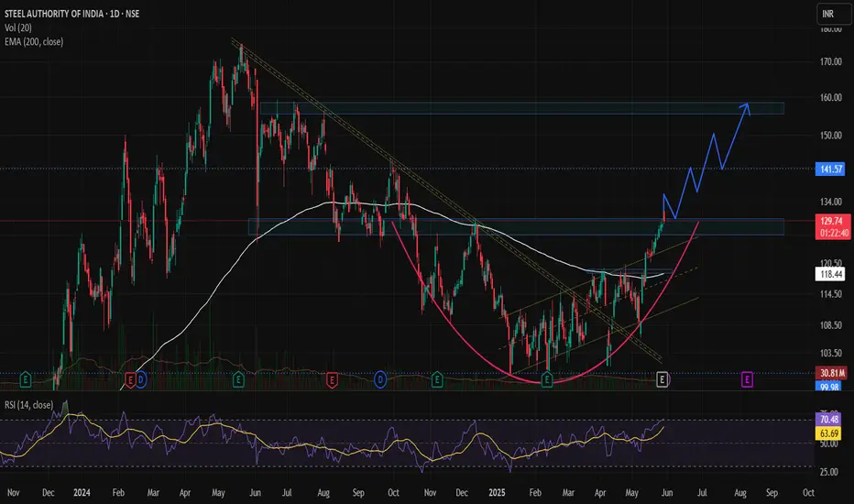This screenshot has height=504, width=854.
Task: Click the white 118.44 EMA value label
Action: click(x=831, y=274)
